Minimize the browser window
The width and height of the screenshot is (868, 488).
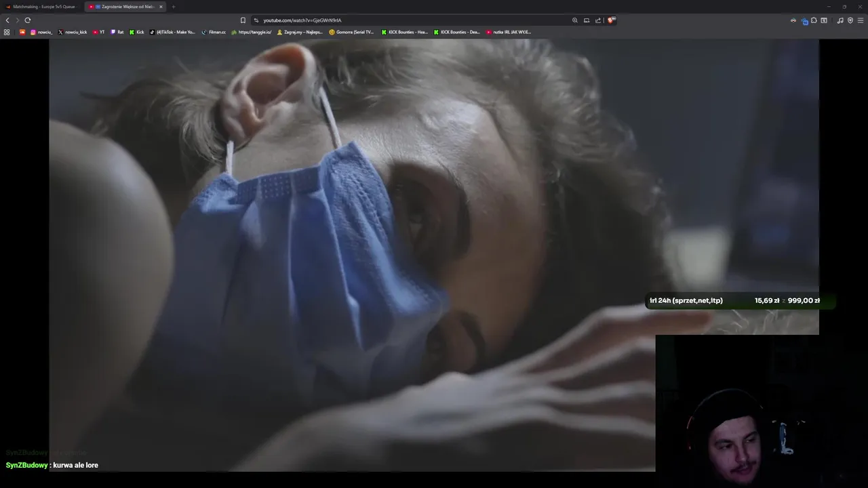[x=828, y=7]
